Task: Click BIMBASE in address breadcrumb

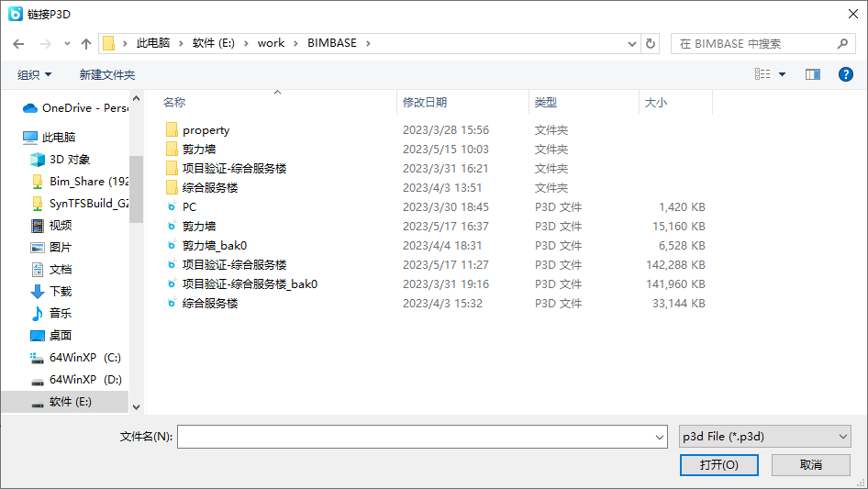Action: click(x=332, y=43)
